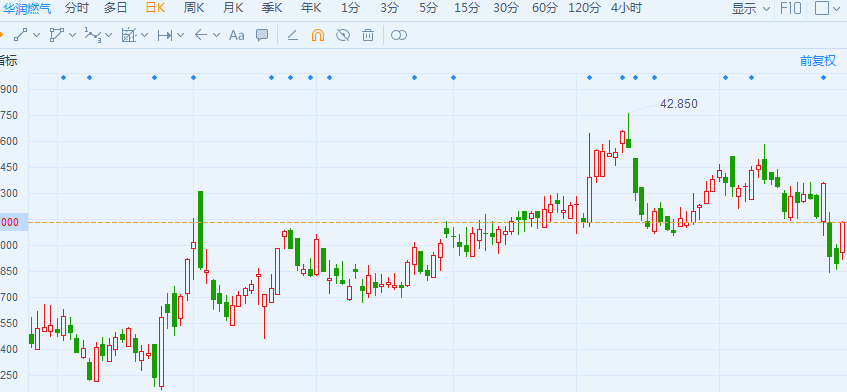
Task: Click the overlapping circles compare icon
Action: tap(399, 35)
